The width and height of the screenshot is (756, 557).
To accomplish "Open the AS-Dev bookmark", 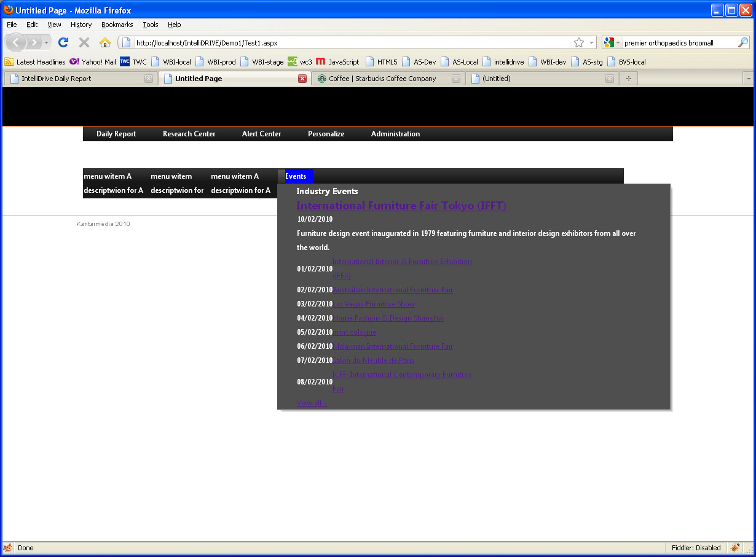I will pos(419,61).
